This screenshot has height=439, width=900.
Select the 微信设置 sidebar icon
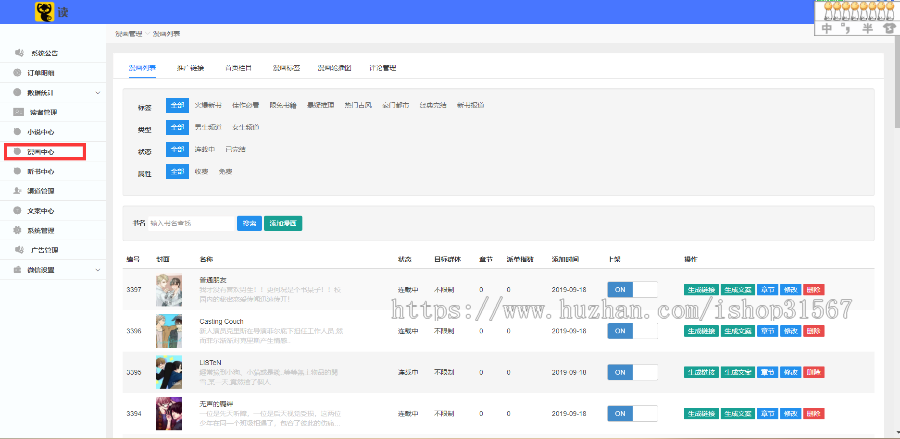(x=17, y=269)
